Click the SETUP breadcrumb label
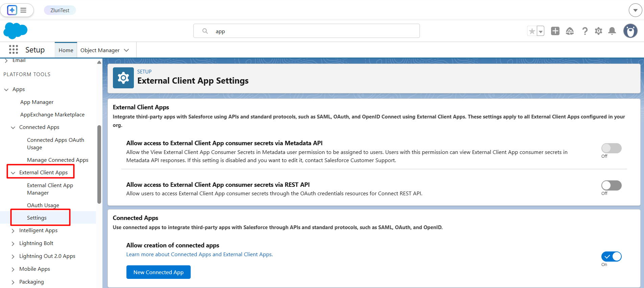Screen dimensions: 644x288 pyautogui.click(x=144, y=71)
